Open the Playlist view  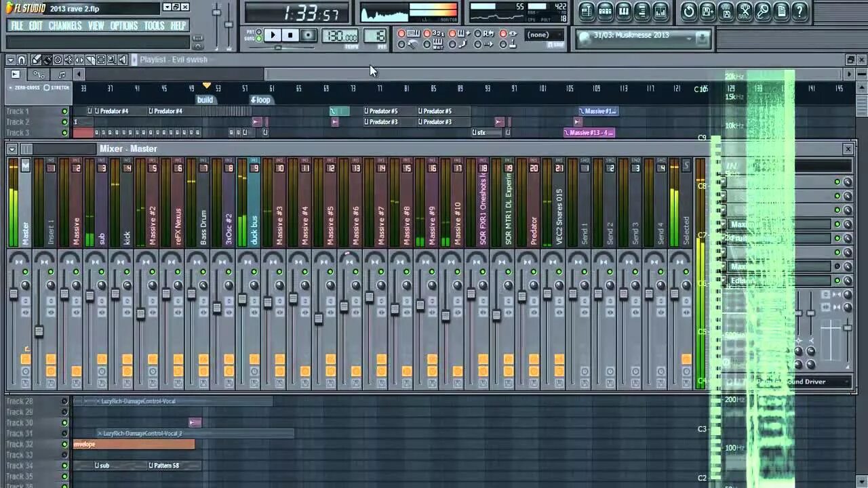tap(587, 11)
